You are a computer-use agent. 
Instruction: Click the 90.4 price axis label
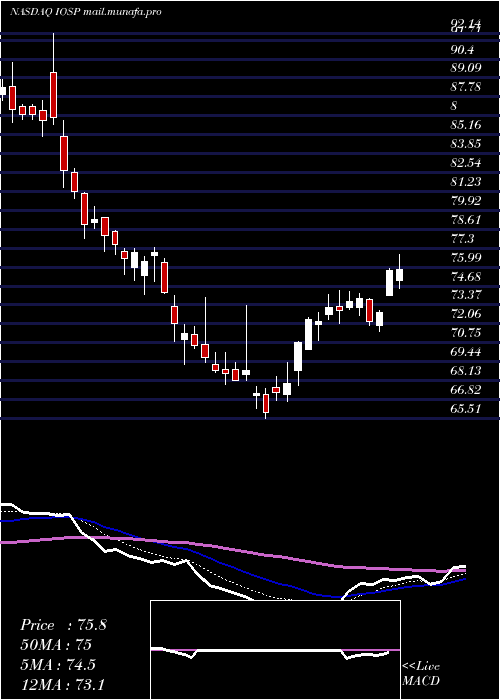pos(462,49)
